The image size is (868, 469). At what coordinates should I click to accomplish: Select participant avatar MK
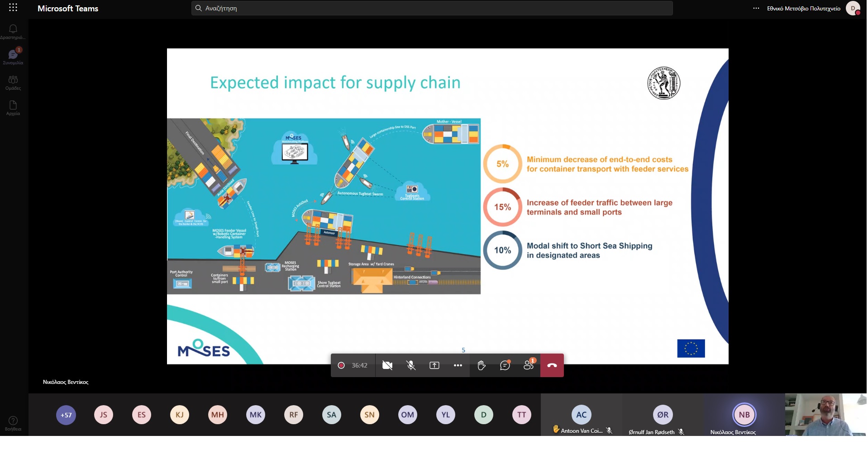(256, 415)
